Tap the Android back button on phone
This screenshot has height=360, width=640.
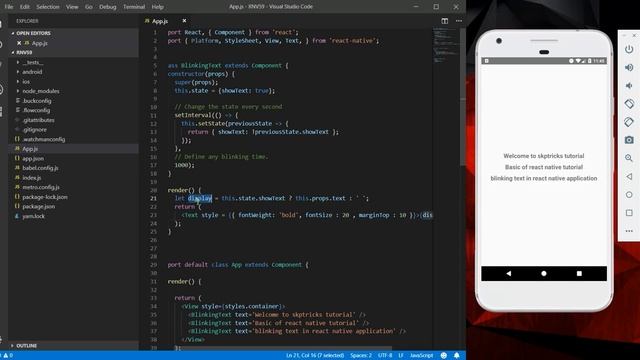point(509,273)
